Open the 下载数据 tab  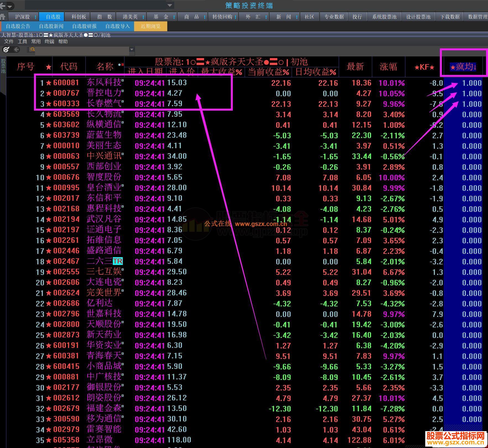(x=450, y=17)
